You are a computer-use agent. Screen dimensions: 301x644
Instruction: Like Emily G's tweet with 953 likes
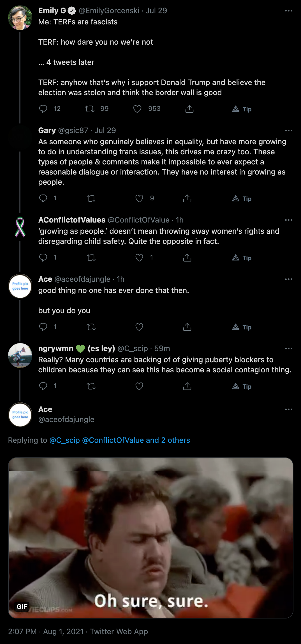coord(137,109)
